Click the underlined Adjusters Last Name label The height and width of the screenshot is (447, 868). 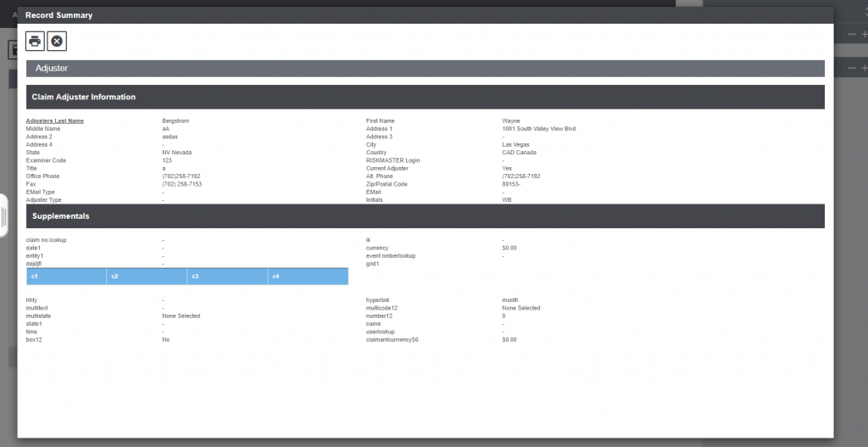click(54, 120)
